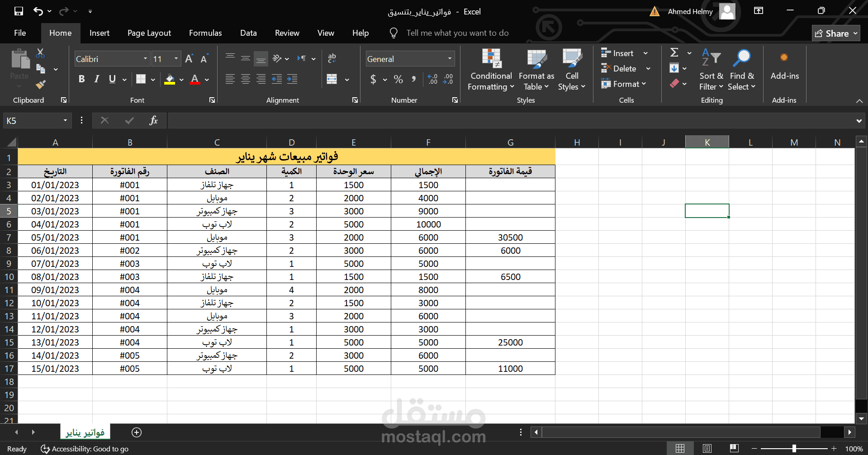Click the Save icon in the quick access toolbar
This screenshot has width=868, height=455.
click(x=19, y=11)
